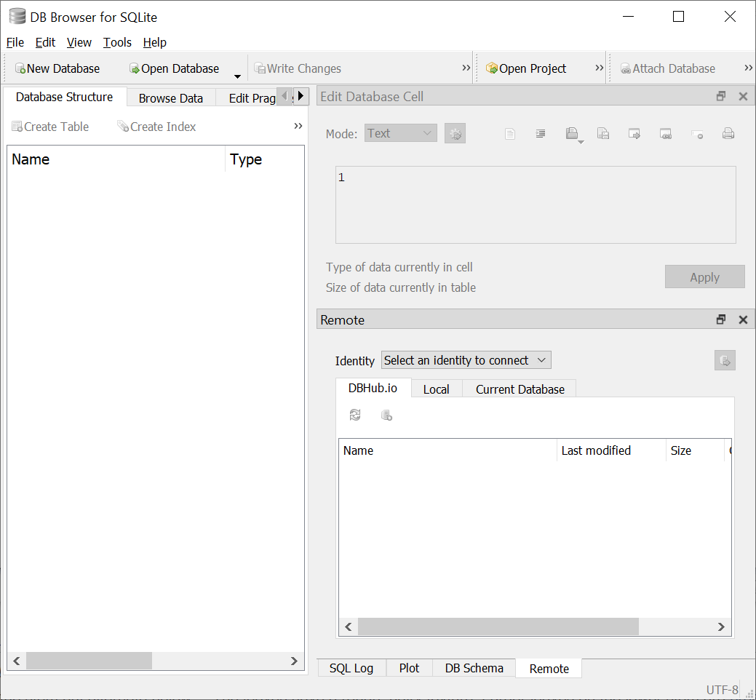Viewport: 756px width, 700px height.
Task: Import cell data from a file
Action: pyautogui.click(x=573, y=133)
